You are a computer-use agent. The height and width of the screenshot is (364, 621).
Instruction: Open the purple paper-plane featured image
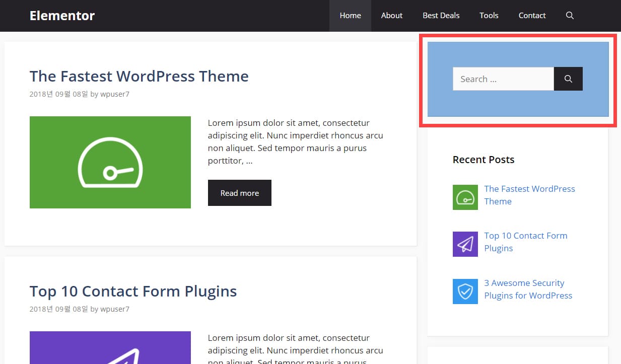[110, 347]
